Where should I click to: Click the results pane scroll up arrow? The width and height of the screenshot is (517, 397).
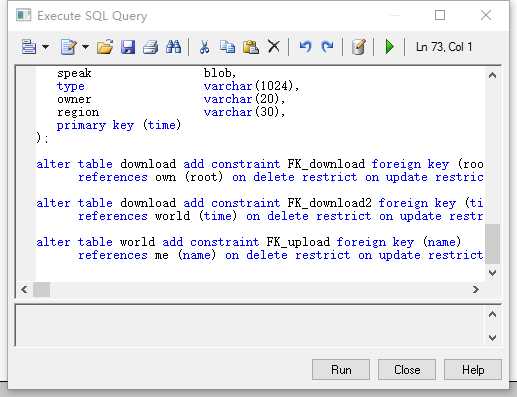pyautogui.click(x=492, y=314)
